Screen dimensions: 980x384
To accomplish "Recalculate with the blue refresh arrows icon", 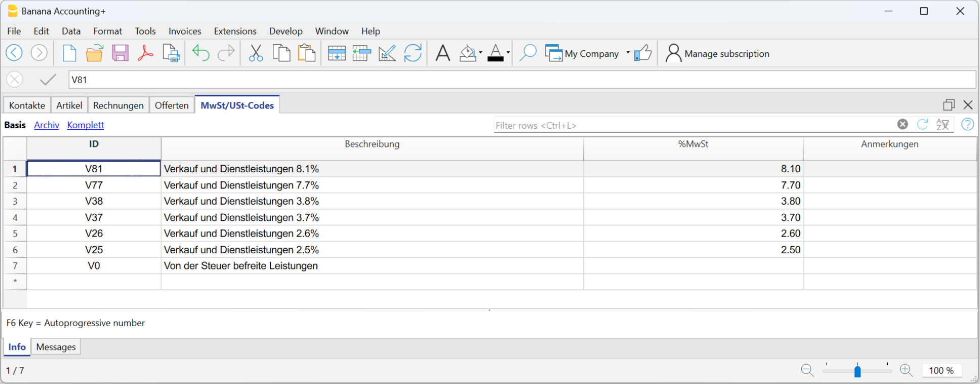I will coord(413,53).
